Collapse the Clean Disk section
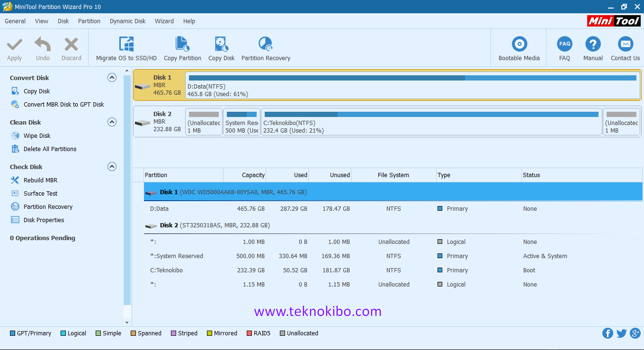 click(x=112, y=122)
